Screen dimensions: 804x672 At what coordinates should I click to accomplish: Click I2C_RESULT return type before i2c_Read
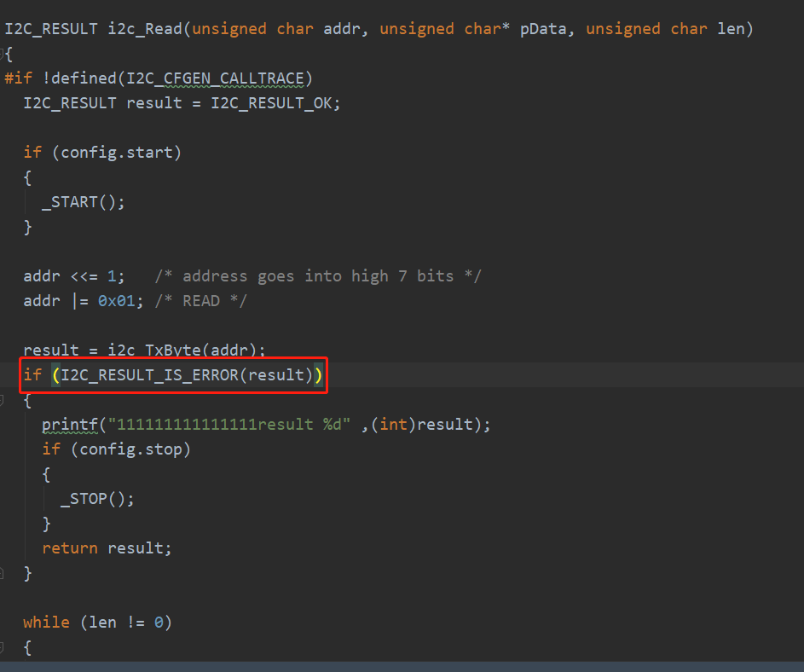tap(51, 29)
